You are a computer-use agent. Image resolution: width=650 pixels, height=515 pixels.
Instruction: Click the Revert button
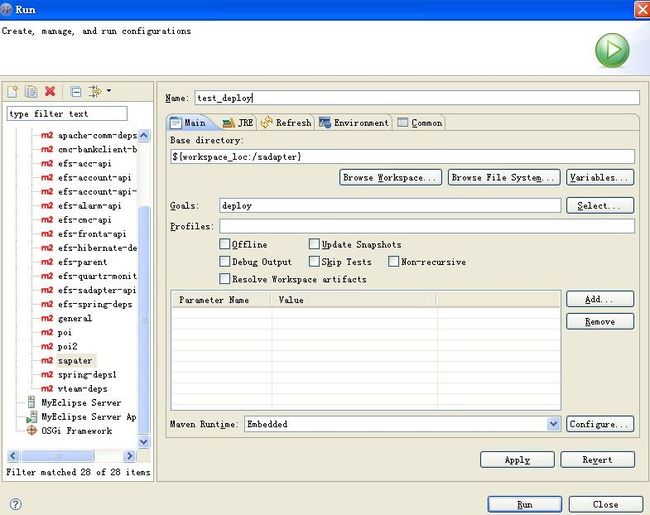[x=597, y=460]
